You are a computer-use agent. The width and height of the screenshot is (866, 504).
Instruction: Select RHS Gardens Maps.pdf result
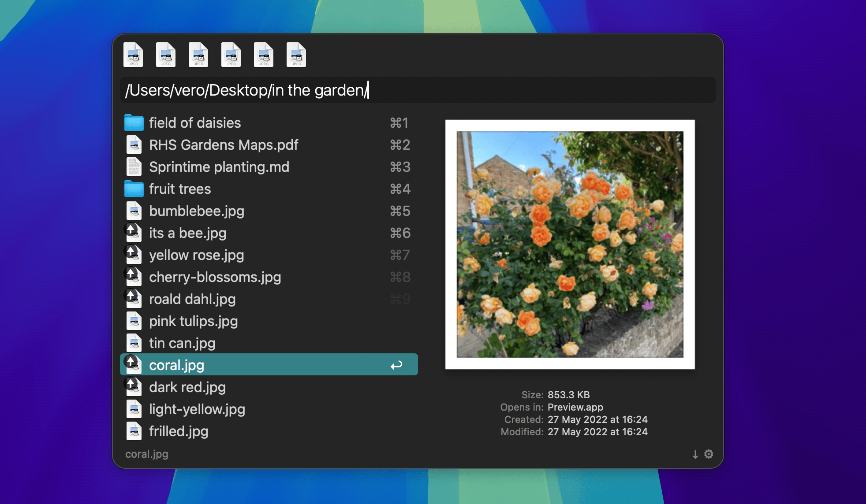pos(224,145)
